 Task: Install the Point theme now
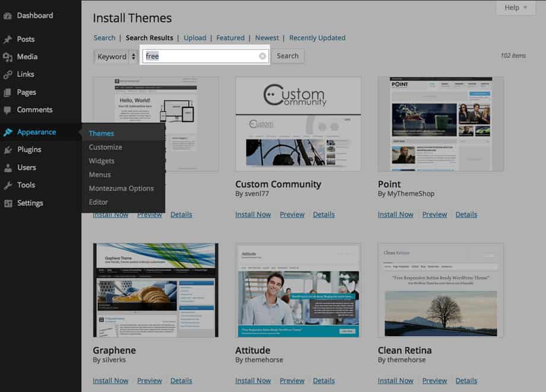tap(396, 215)
